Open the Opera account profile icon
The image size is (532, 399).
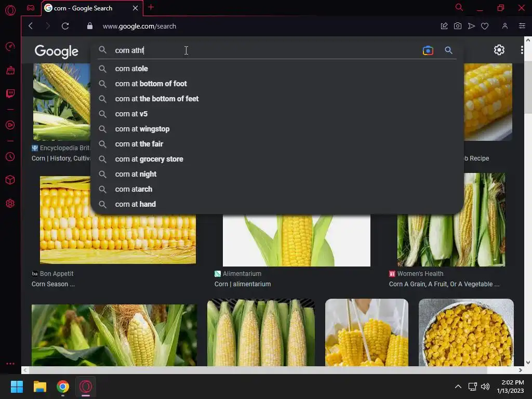(x=505, y=26)
